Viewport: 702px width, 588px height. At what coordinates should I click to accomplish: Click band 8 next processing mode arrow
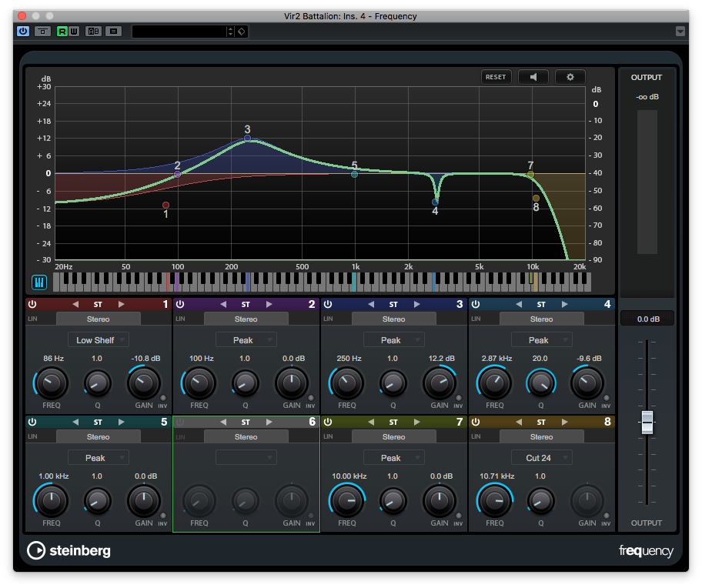pyautogui.click(x=564, y=422)
